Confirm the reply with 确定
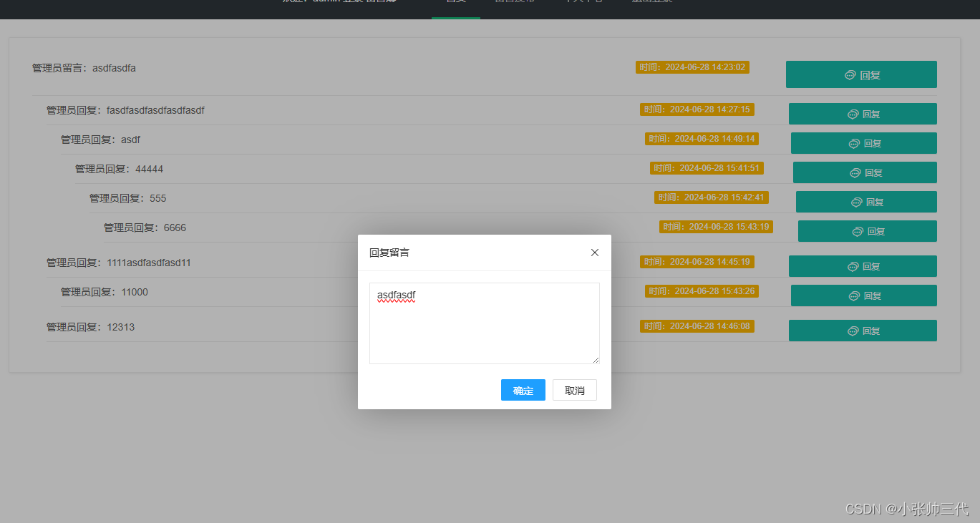This screenshot has width=980, height=523. coord(523,390)
